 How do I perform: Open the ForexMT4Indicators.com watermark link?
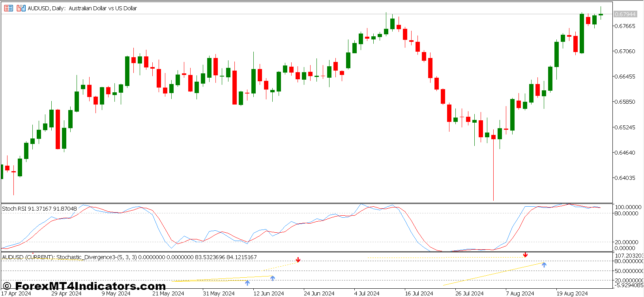[x=84, y=286]
